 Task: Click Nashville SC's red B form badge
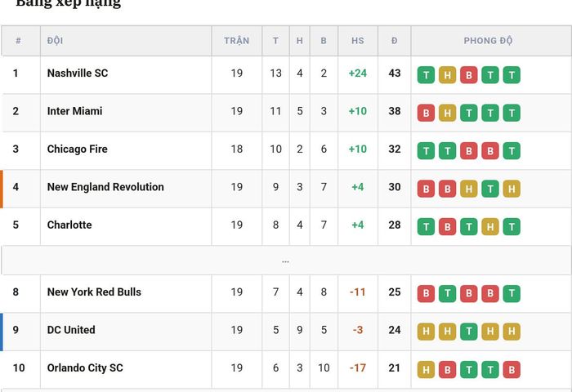469,75
